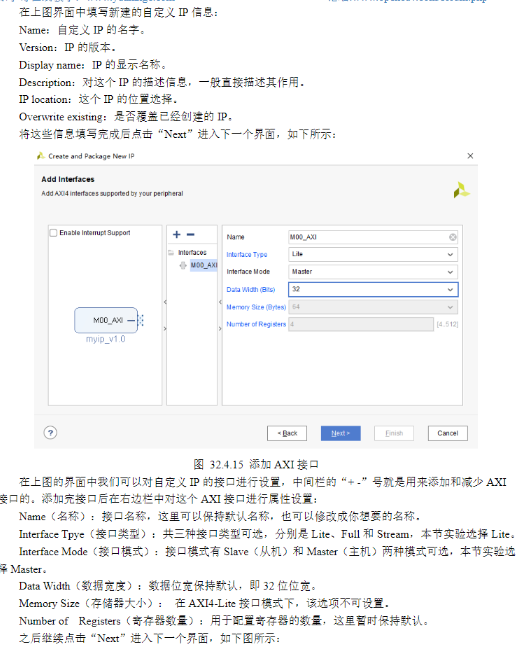
Task: Clear the Name field with its X icon
Action: click(452, 237)
